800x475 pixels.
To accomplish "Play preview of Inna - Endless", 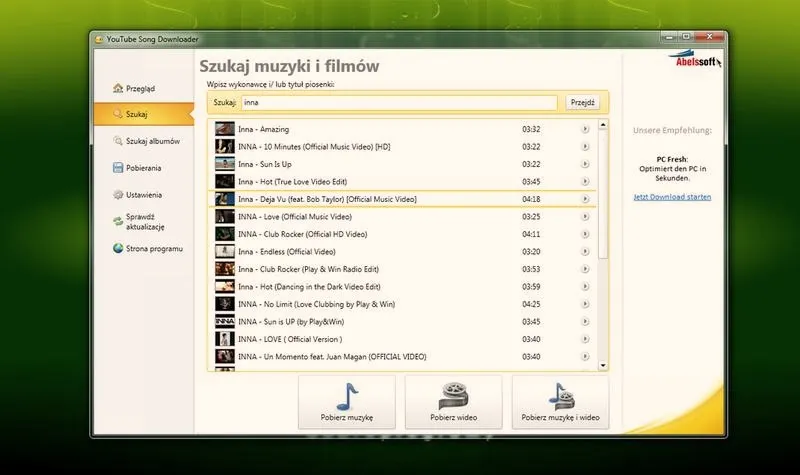I will [585, 251].
